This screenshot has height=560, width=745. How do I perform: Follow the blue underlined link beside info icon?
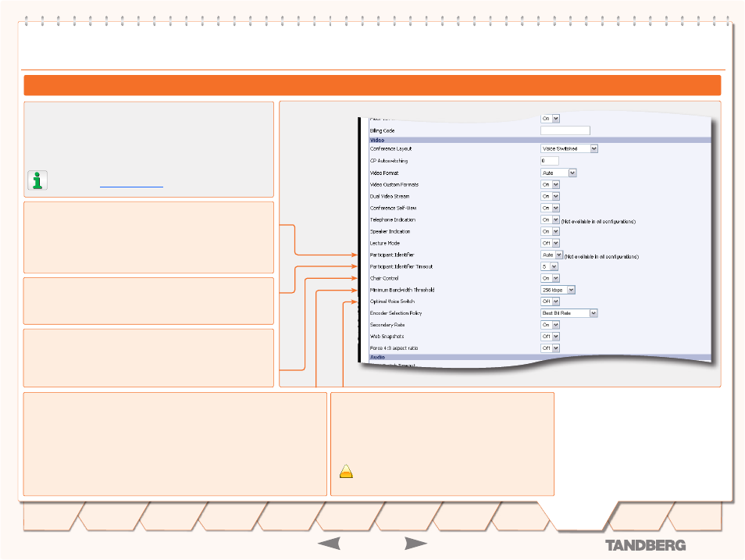coord(132,187)
